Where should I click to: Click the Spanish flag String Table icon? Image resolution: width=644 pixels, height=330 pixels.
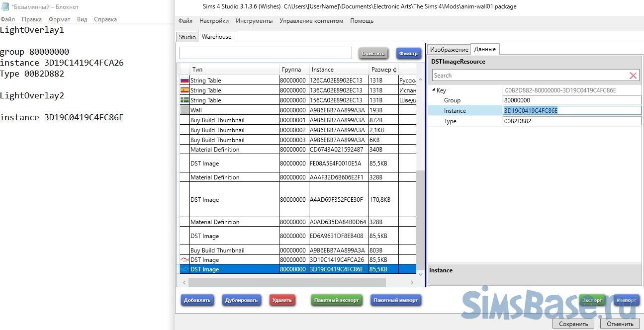[184, 90]
